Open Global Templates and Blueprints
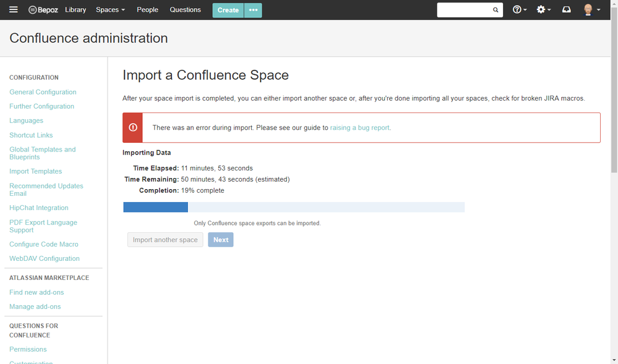The height and width of the screenshot is (364, 618). 43,153
